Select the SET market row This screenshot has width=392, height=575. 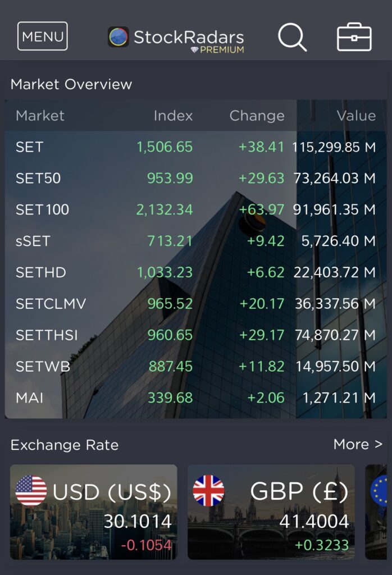pos(195,147)
